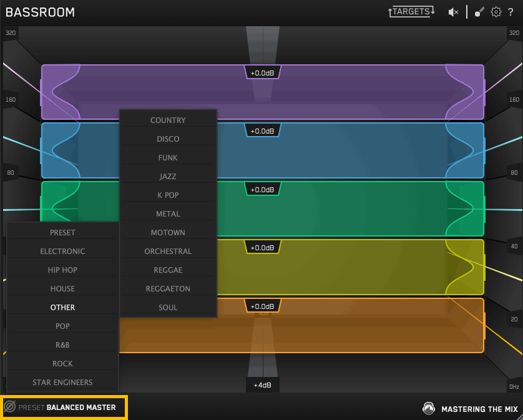Click the left-side 80 frequency label
This screenshot has width=523, height=420.
11,172
